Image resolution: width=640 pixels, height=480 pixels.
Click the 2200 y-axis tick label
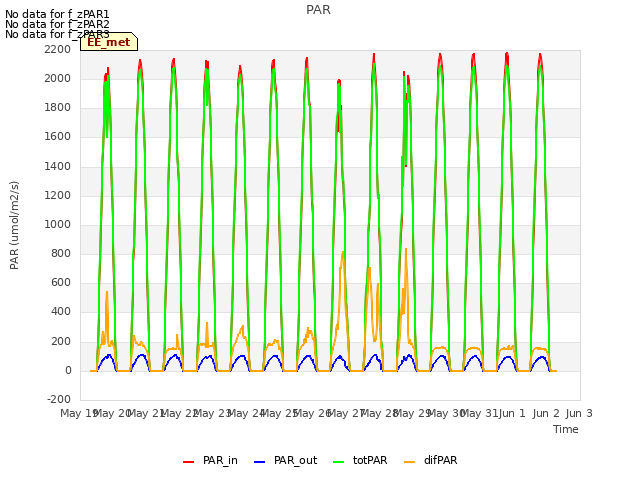click(58, 49)
